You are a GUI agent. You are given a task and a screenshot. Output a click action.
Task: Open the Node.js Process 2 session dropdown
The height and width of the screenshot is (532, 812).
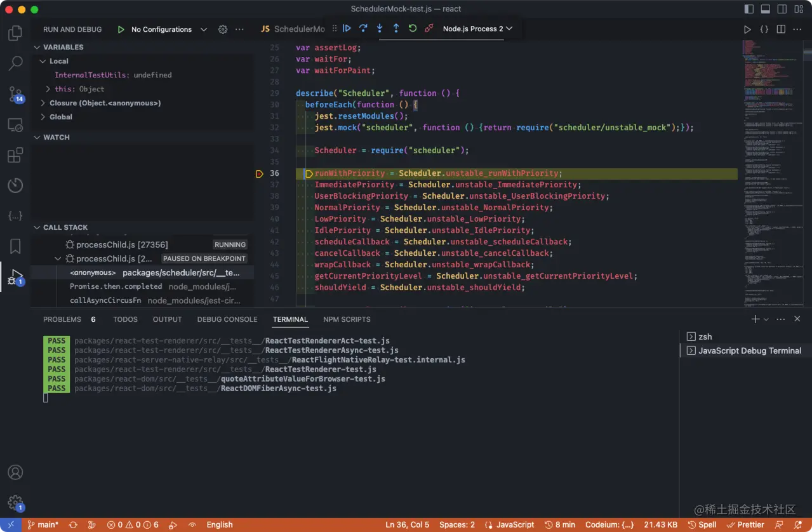pos(477,29)
